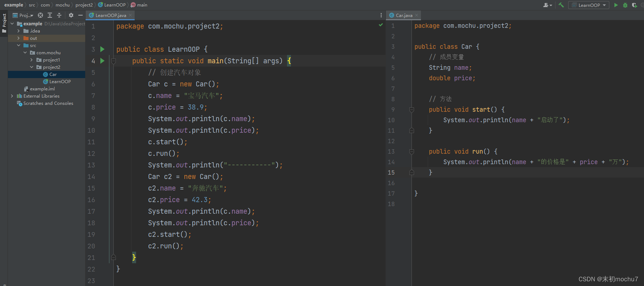Click 'c2.run();' on line 20

click(166, 246)
